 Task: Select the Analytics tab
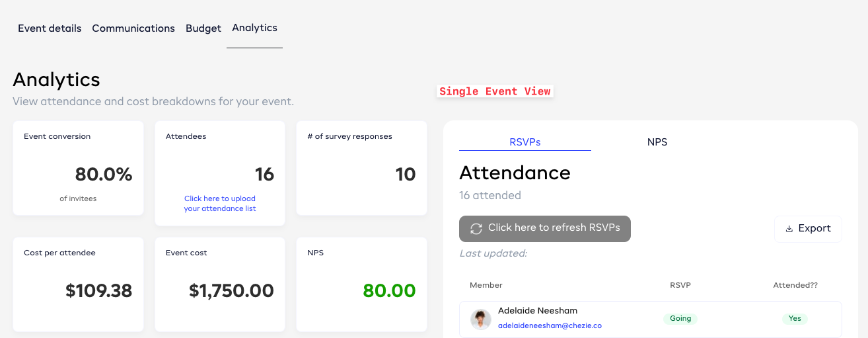[254, 28]
